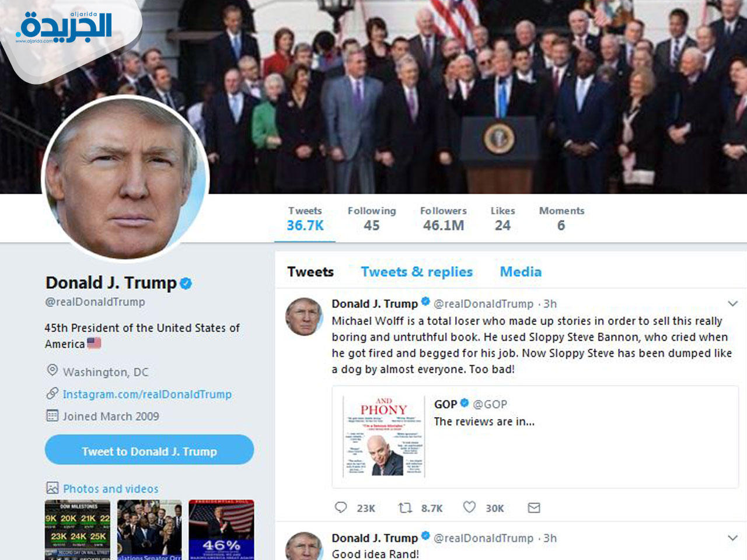Open the chevron menu on the Good idea Rand tweet

733,538
